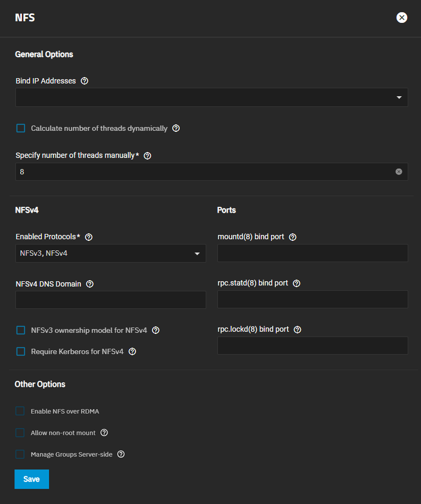Focus the NFSv4 DNS Domain input

111,300
